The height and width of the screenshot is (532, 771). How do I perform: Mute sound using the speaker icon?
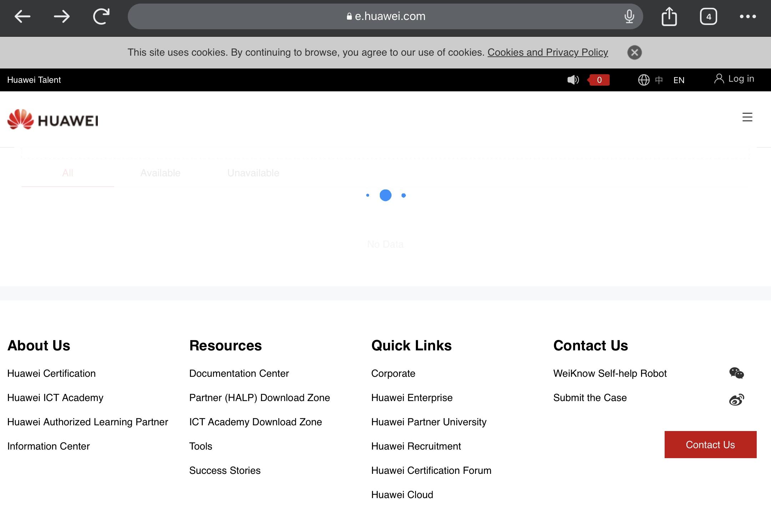tap(573, 80)
